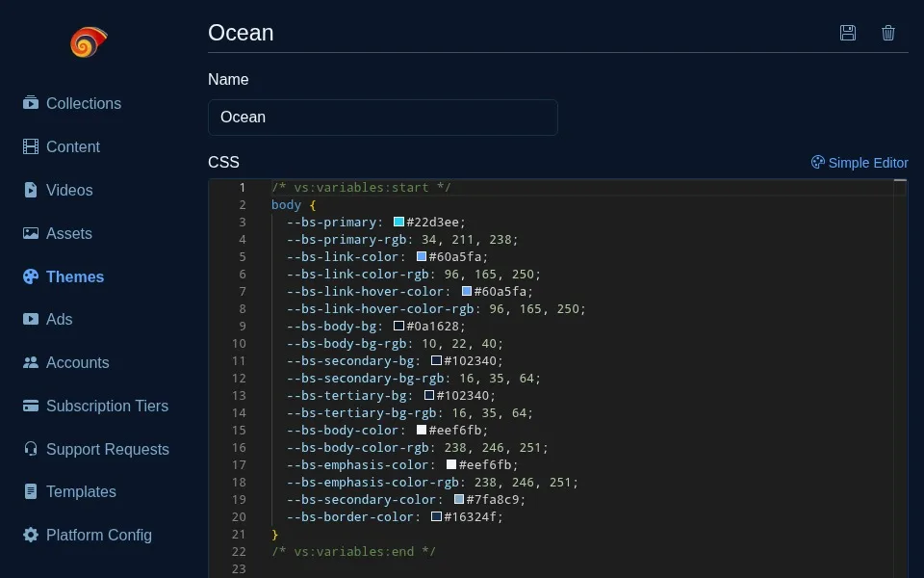Click the Simple Editor palette icon
This screenshot has height=578, width=924.
pyautogui.click(x=817, y=162)
